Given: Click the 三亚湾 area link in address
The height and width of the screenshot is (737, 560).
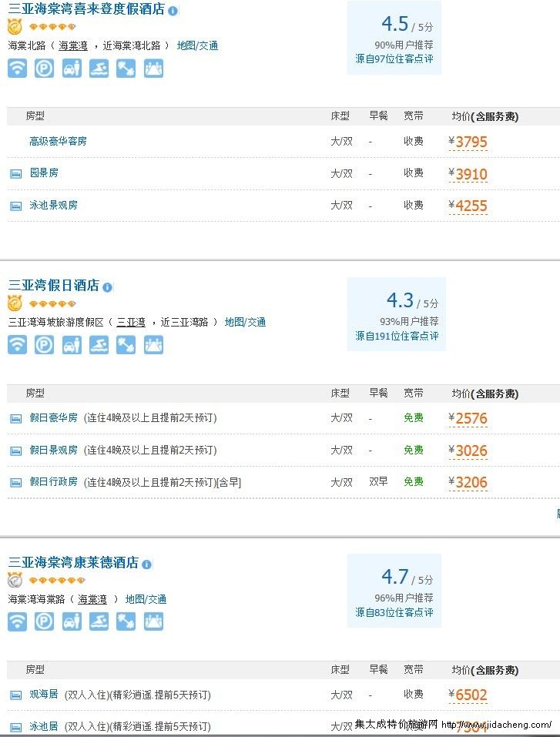Looking at the screenshot, I should point(131,322).
